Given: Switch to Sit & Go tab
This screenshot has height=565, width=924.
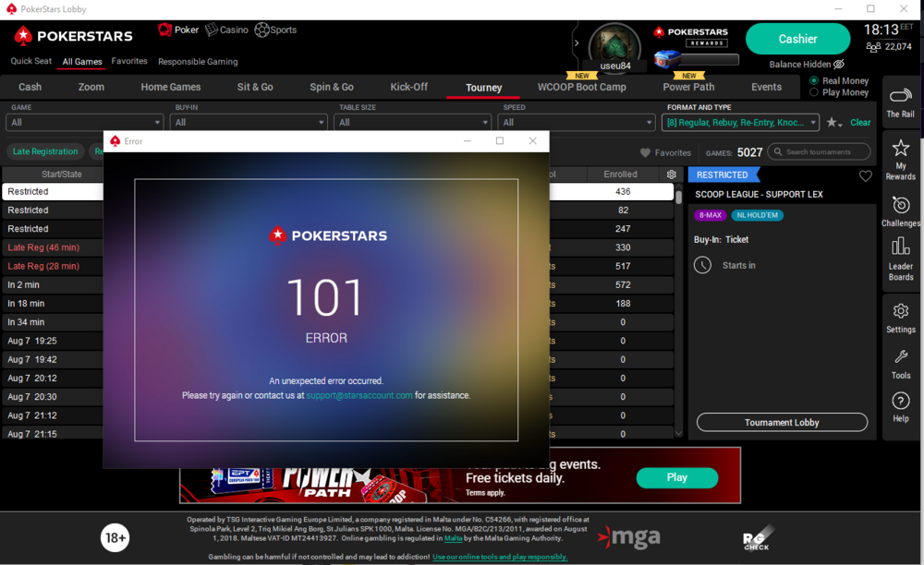Looking at the screenshot, I should [x=255, y=87].
